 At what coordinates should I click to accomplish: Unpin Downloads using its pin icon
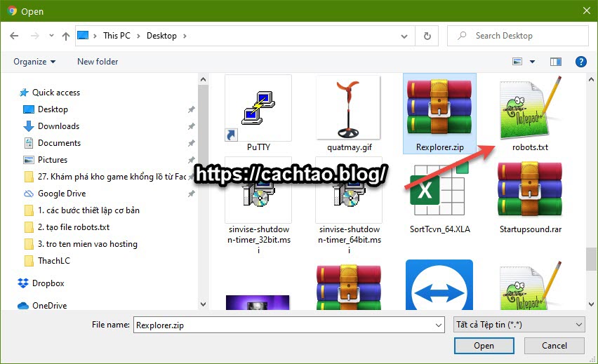click(x=192, y=126)
